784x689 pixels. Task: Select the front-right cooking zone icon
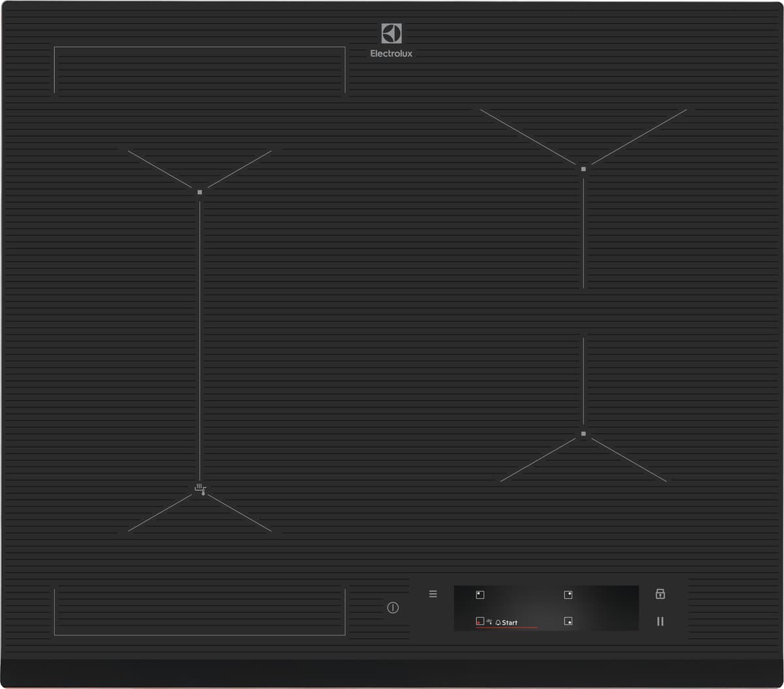[568, 622]
